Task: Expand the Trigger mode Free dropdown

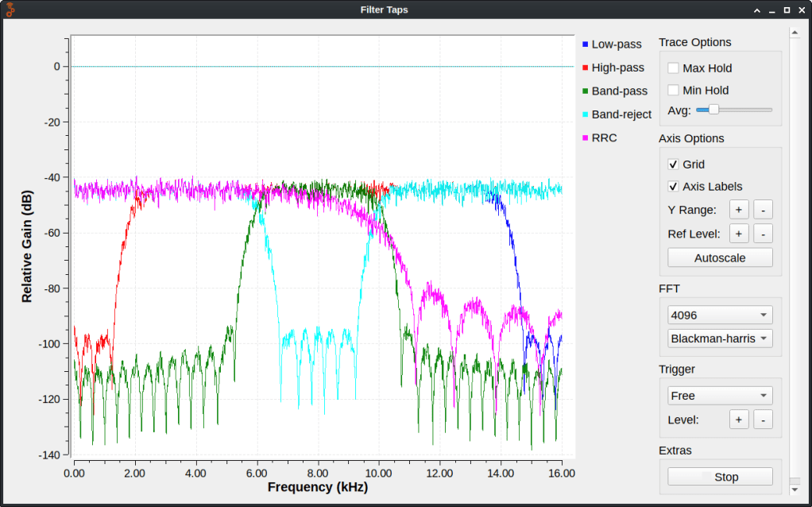Action: tap(720, 396)
